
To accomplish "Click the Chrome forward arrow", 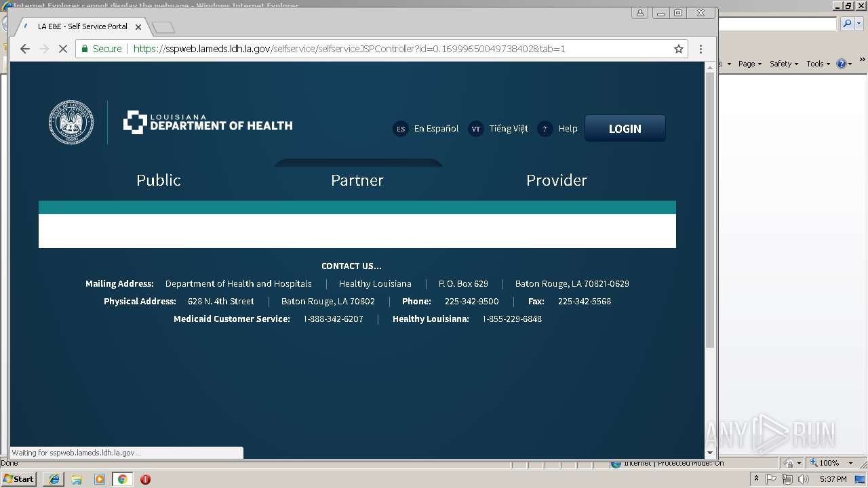I will [x=44, y=49].
